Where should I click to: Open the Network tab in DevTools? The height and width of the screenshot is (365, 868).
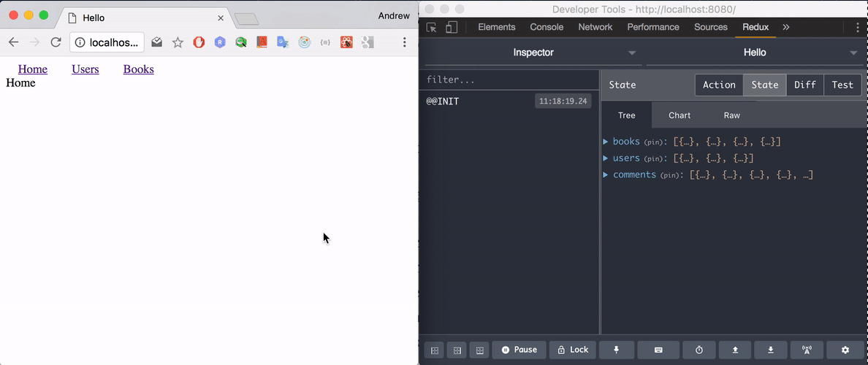(595, 27)
